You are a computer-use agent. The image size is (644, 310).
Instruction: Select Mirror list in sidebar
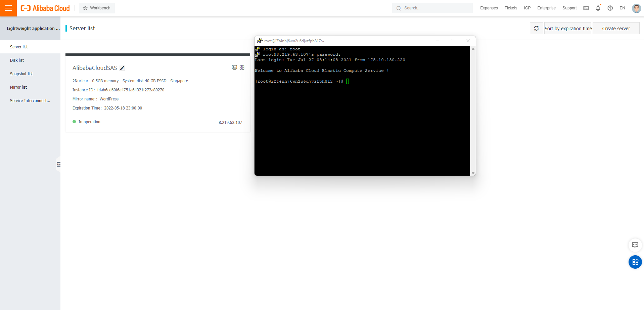30,87
